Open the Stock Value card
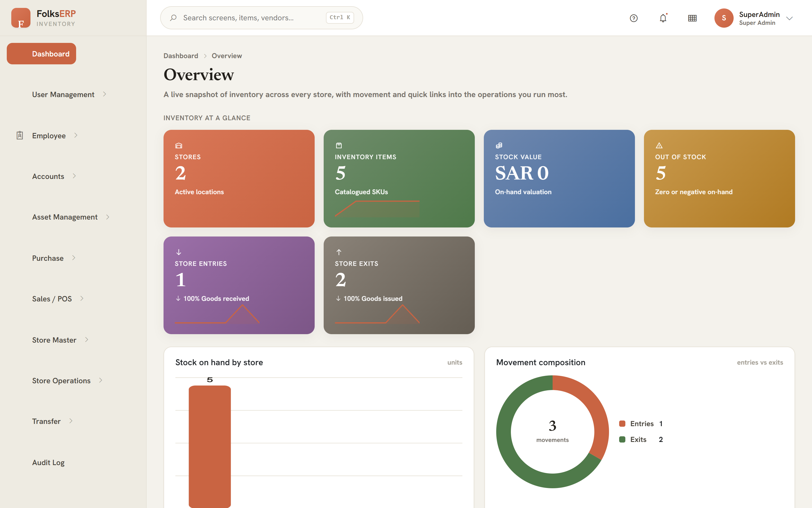The height and width of the screenshot is (508, 812). pos(559,178)
